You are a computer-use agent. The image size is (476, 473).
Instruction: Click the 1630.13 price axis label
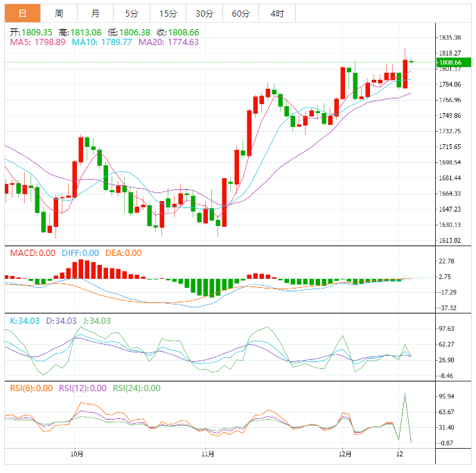click(450, 225)
